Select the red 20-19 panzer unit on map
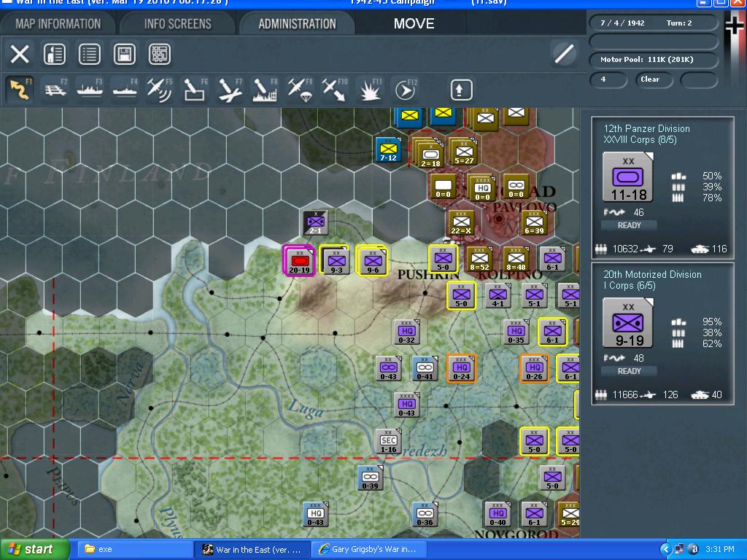 [x=299, y=261]
